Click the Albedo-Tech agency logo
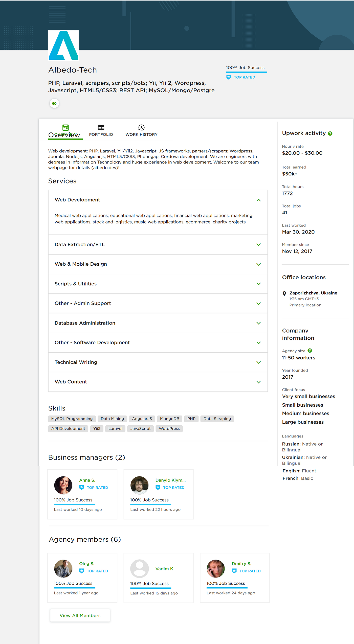This screenshot has height=644, width=354. tap(63, 45)
